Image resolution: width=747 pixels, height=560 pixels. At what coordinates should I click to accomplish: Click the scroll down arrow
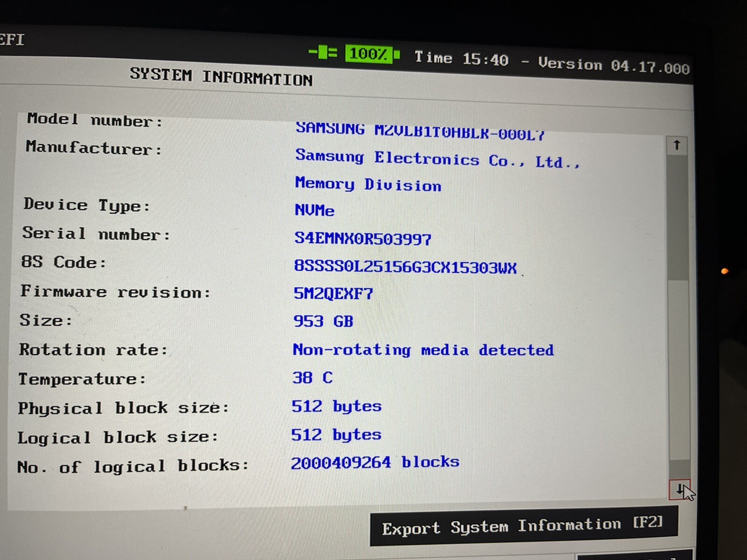[679, 490]
